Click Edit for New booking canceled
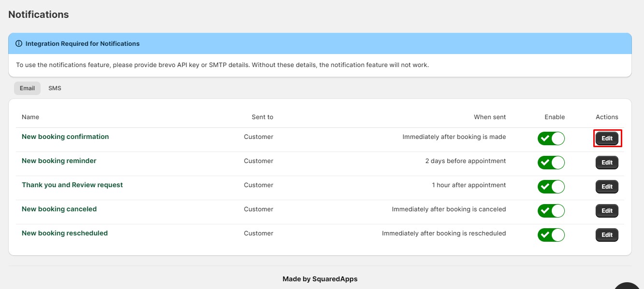Screen dimensions: 644x289 [607, 211]
